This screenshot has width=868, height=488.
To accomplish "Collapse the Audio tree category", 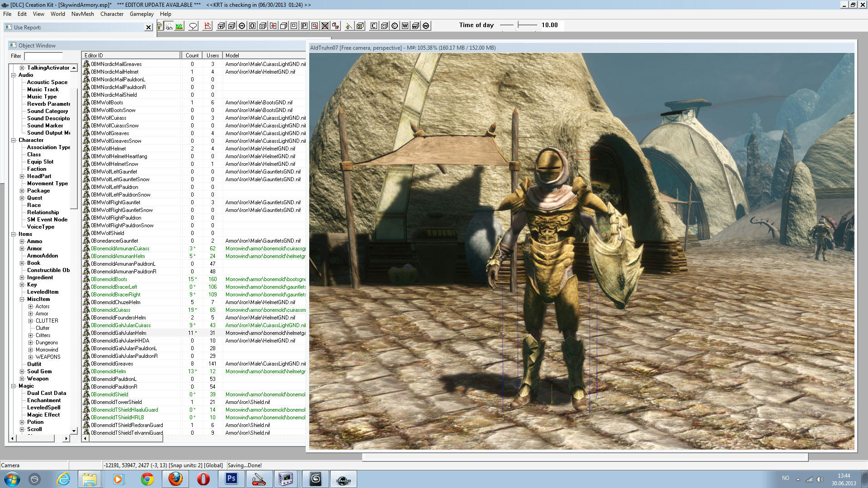I will [14, 75].
